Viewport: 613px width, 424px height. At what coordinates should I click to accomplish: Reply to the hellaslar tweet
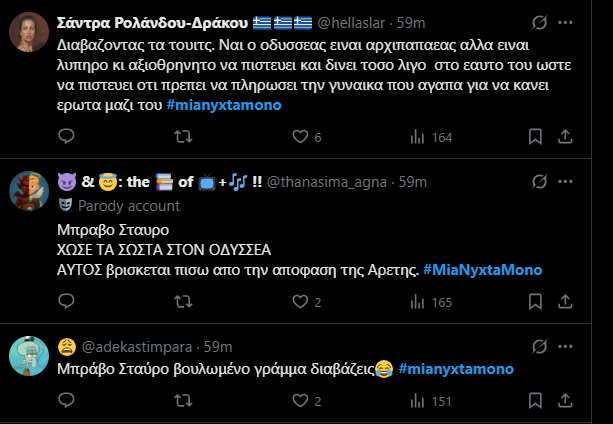pos(66,137)
